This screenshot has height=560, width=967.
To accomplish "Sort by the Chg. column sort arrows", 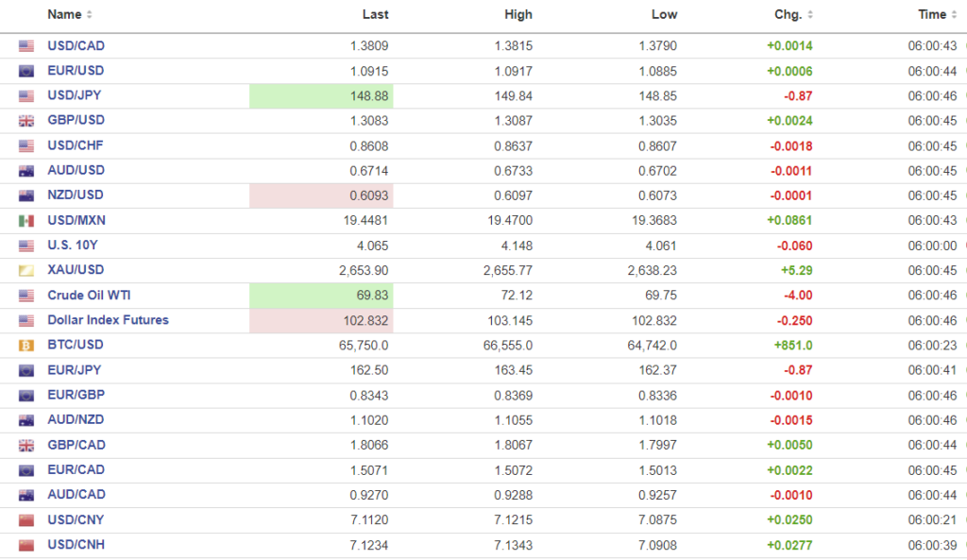I will (x=810, y=15).
